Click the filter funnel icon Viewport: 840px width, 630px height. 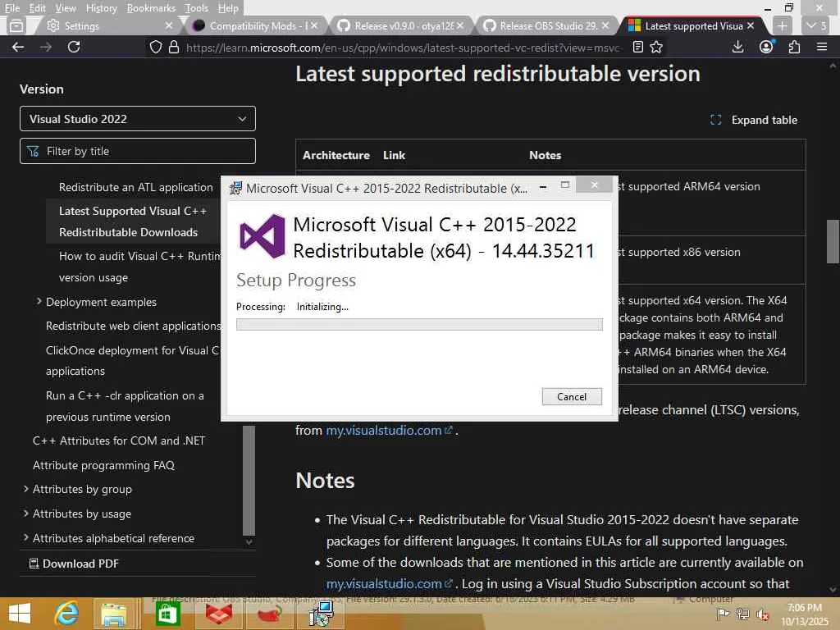[x=33, y=152]
